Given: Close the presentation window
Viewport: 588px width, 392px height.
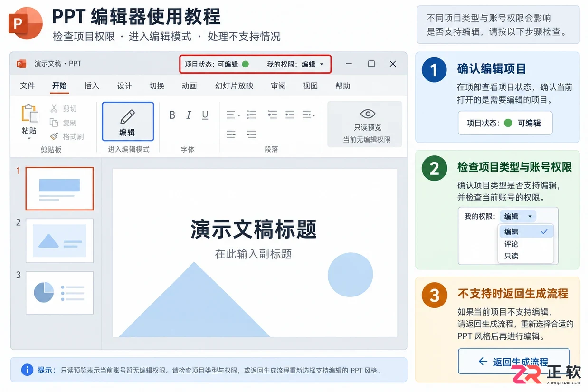Looking at the screenshot, I should tap(393, 64).
